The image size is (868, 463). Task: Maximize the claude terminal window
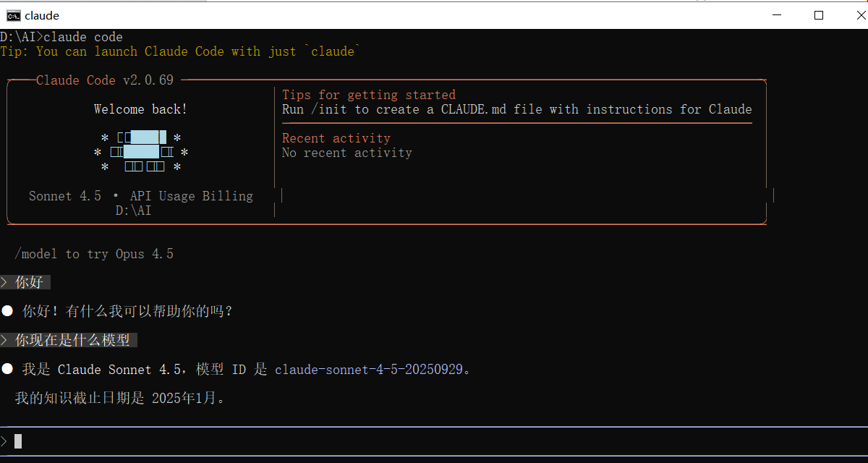819,15
